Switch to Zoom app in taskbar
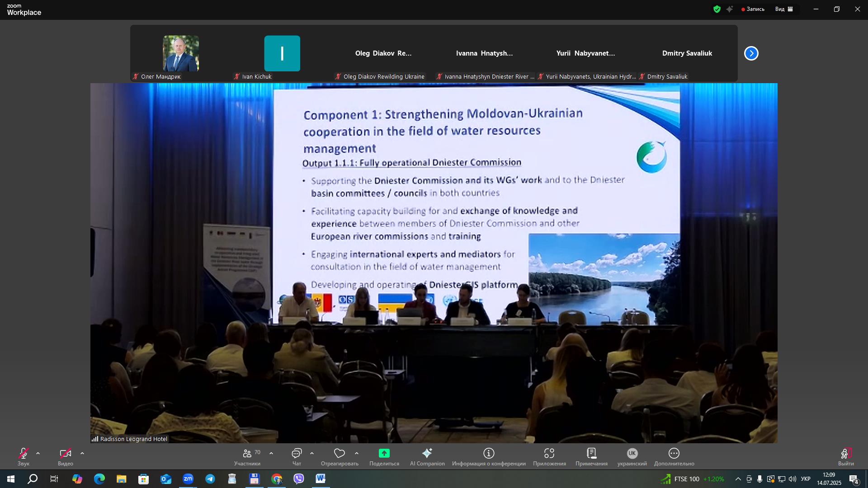The width and height of the screenshot is (868, 488). pyautogui.click(x=188, y=479)
